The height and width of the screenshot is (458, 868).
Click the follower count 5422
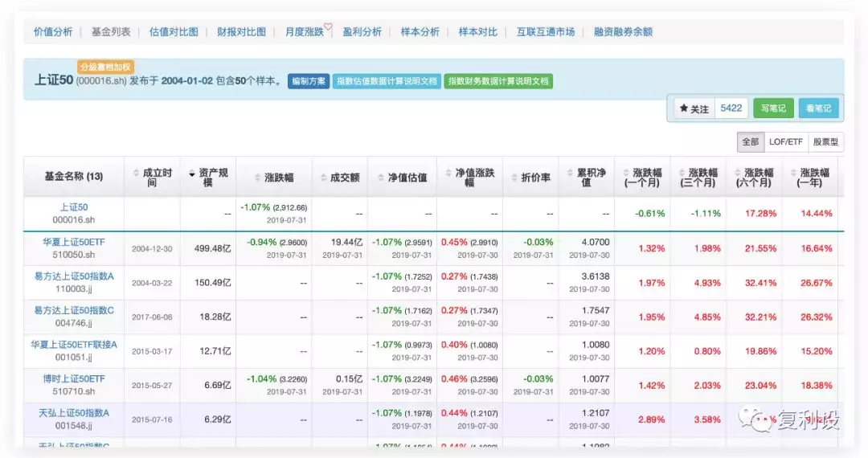tap(731, 108)
